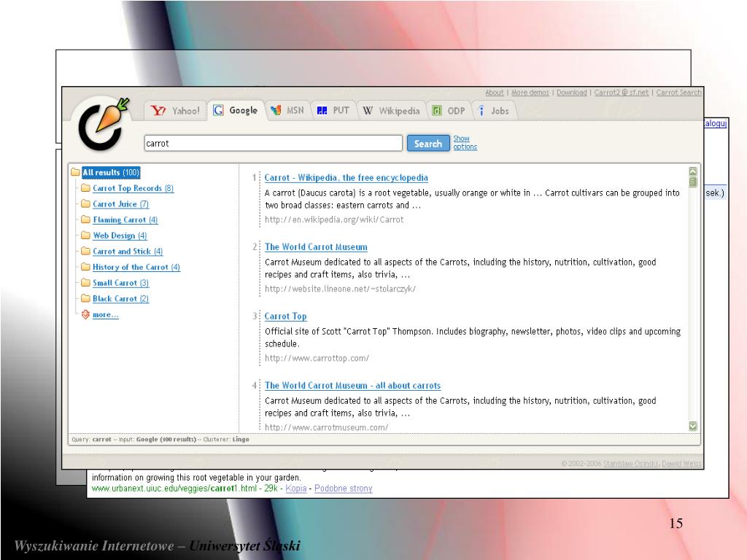The image size is (747, 560).
Task: Expand more... clusters in the tree
Action: pyautogui.click(x=105, y=315)
